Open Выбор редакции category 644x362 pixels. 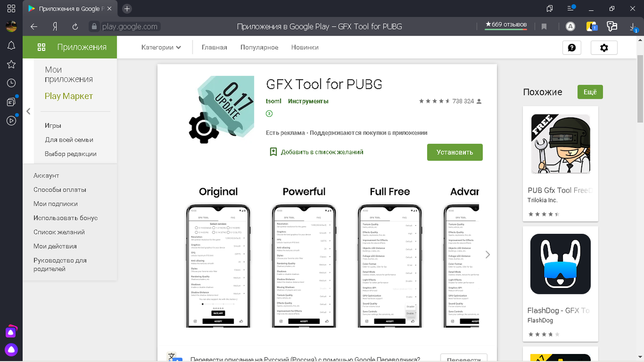pyautogui.click(x=70, y=153)
